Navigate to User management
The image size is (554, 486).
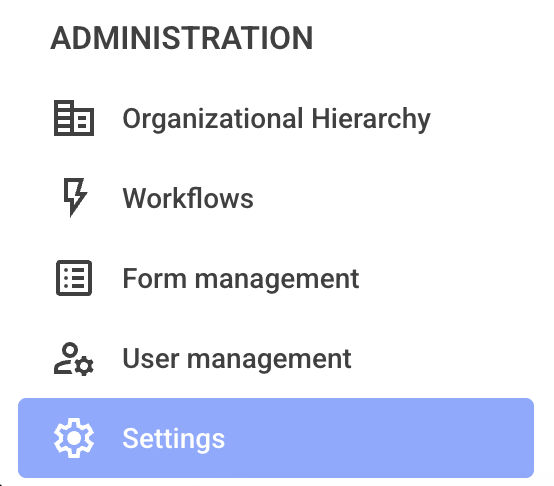(x=276, y=358)
